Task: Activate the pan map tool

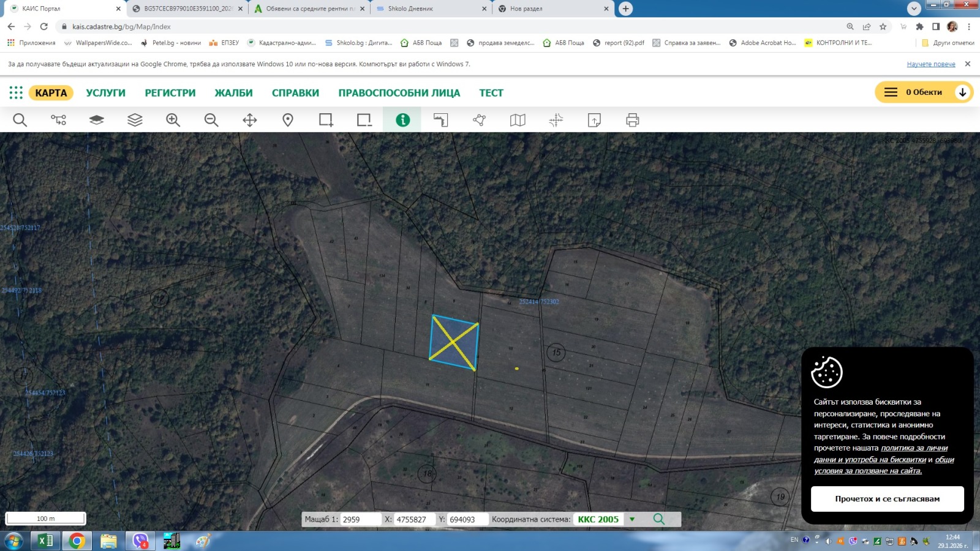Action: click(250, 120)
